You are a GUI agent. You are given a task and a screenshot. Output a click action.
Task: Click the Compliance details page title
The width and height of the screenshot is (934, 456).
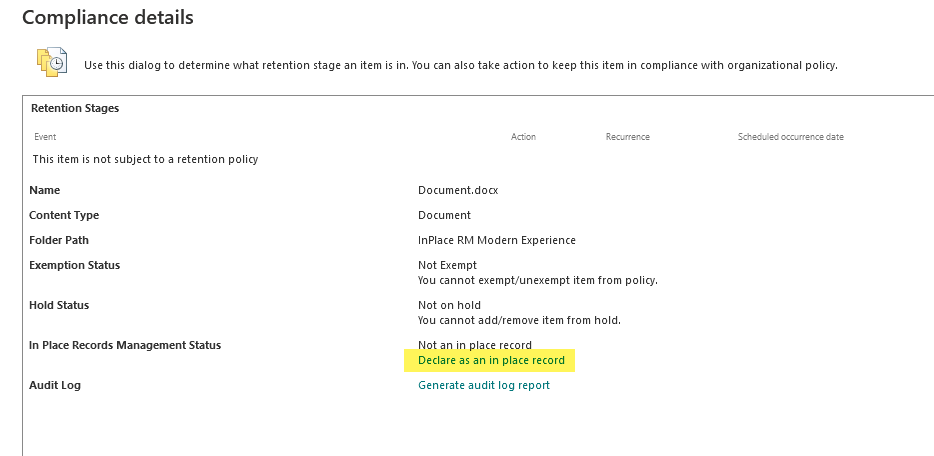108,17
